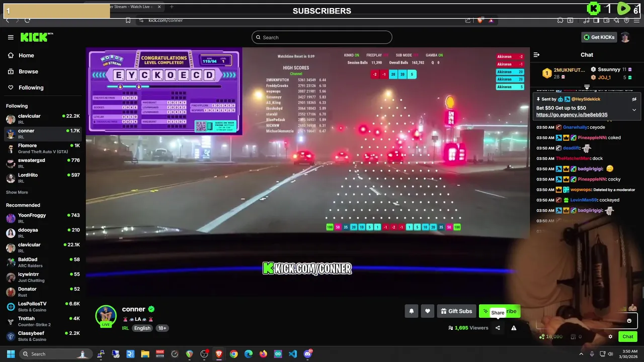Screen dimensions: 644x362
Task: Open chat settings gear
Action: 610,337
